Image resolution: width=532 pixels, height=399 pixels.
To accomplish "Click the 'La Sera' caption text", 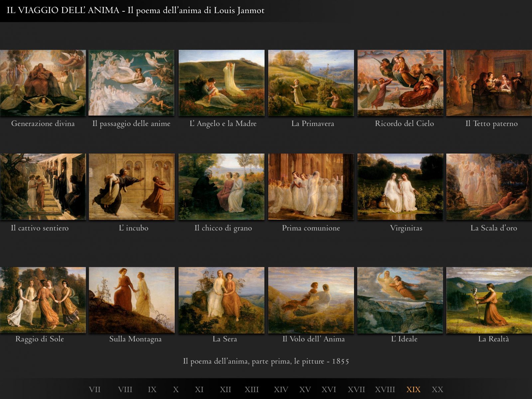I will tap(225, 339).
